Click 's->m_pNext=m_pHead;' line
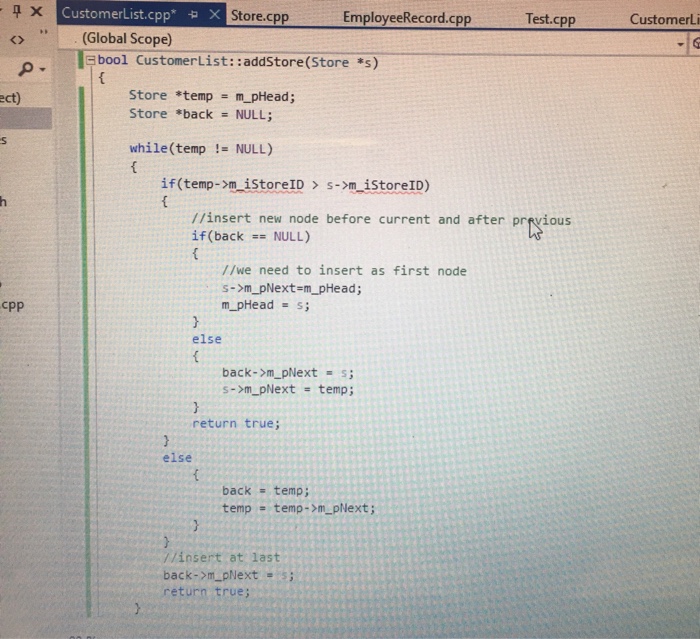 [292, 288]
